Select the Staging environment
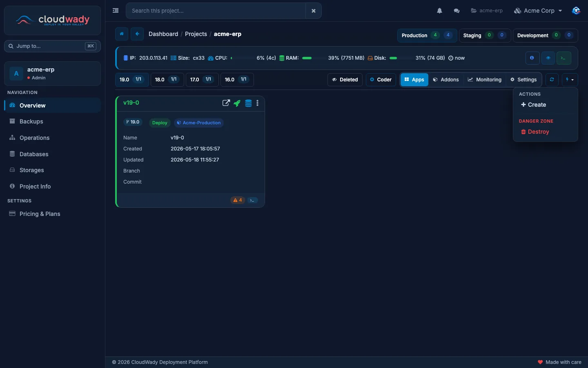The width and height of the screenshot is (588, 368). [485, 35]
